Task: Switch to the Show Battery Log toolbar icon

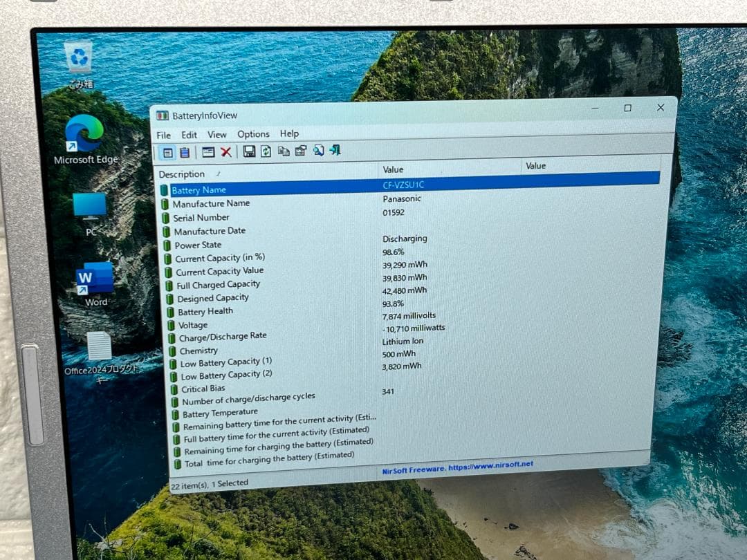Action: coord(185,153)
